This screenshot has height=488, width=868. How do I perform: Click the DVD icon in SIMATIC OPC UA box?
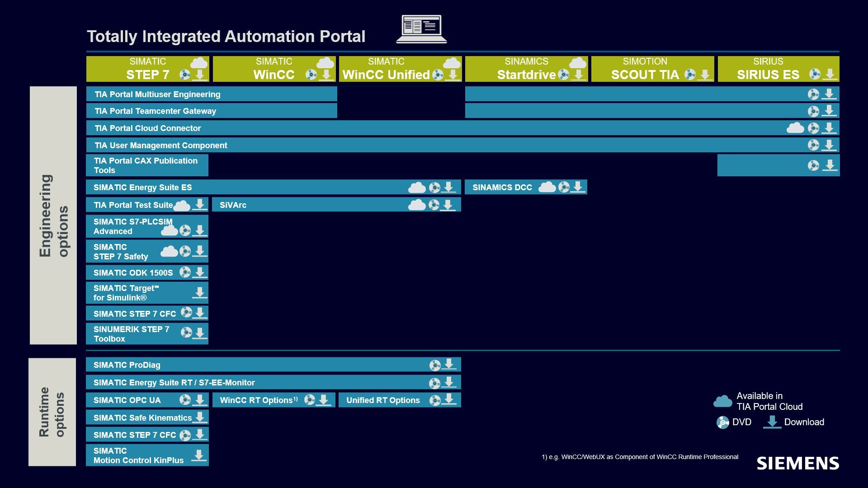pyautogui.click(x=185, y=400)
